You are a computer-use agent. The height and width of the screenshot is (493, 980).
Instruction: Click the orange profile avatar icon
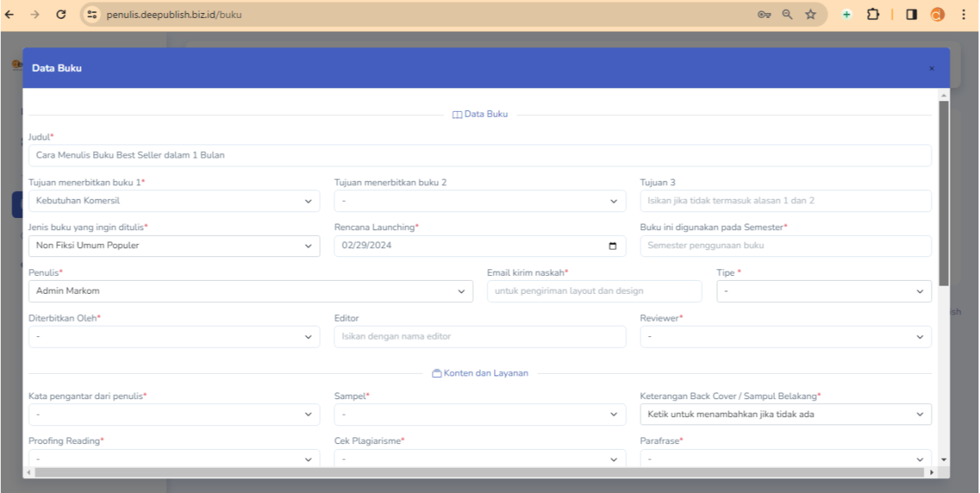[x=936, y=14]
